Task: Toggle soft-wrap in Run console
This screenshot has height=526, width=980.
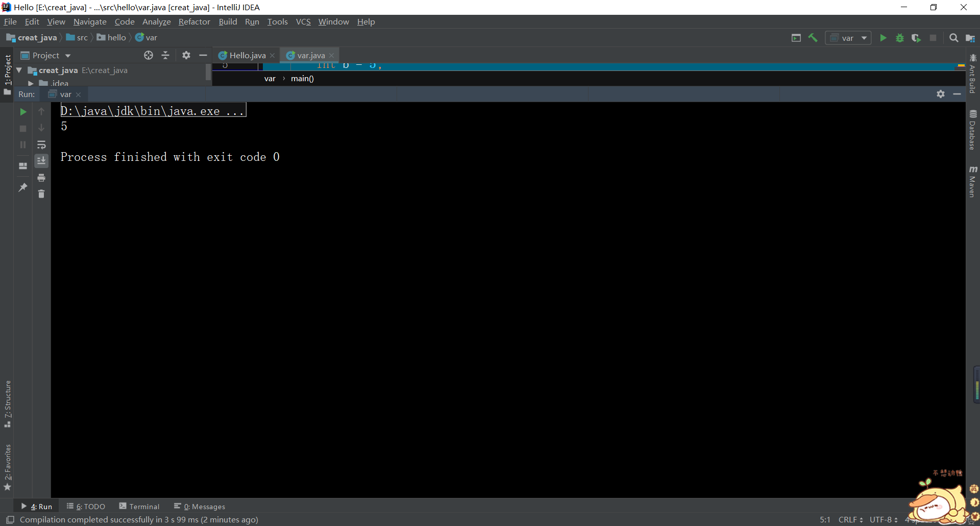Action: tap(41, 145)
